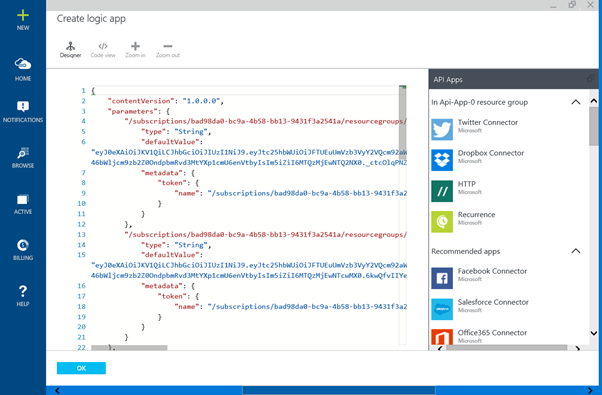
Task: Click the NEW plus icon
Action: [x=23, y=15]
